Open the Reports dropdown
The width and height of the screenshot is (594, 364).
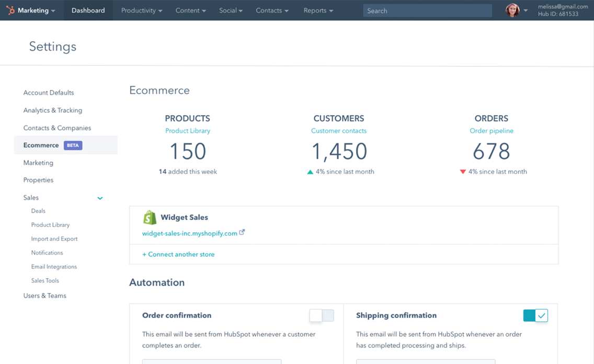pyautogui.click(x=318, y=10)
